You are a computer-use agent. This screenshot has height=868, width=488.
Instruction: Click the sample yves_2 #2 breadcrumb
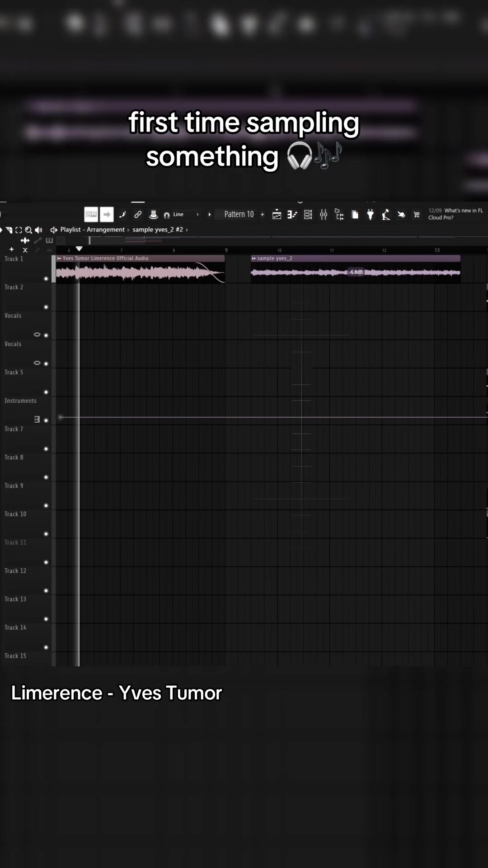pos(158,230)
